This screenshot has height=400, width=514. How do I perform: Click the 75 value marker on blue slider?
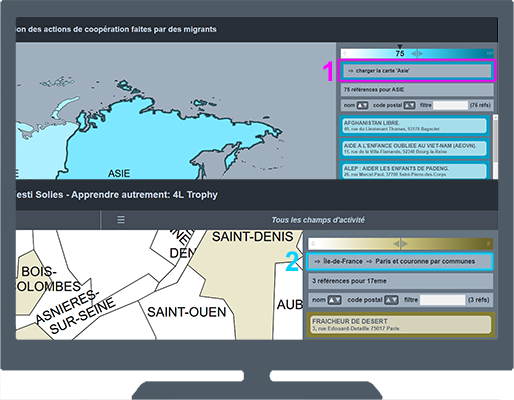(400, 53)
